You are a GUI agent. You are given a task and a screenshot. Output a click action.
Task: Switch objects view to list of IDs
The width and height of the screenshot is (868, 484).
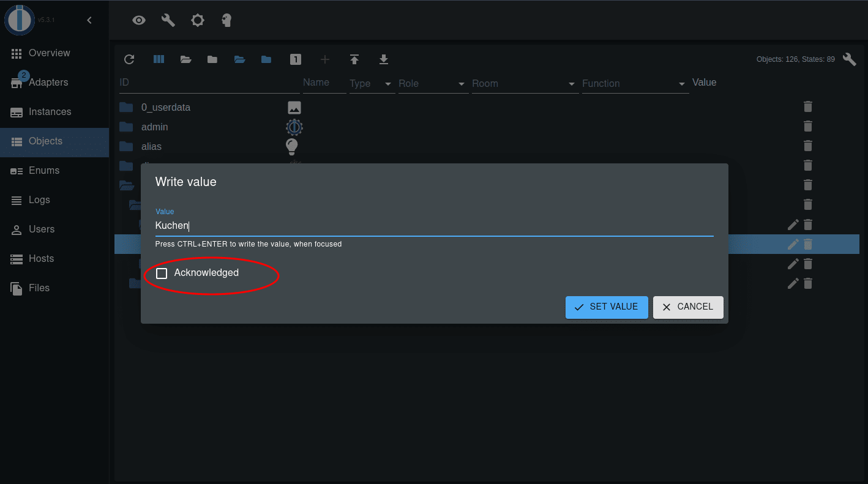[159, 59]
